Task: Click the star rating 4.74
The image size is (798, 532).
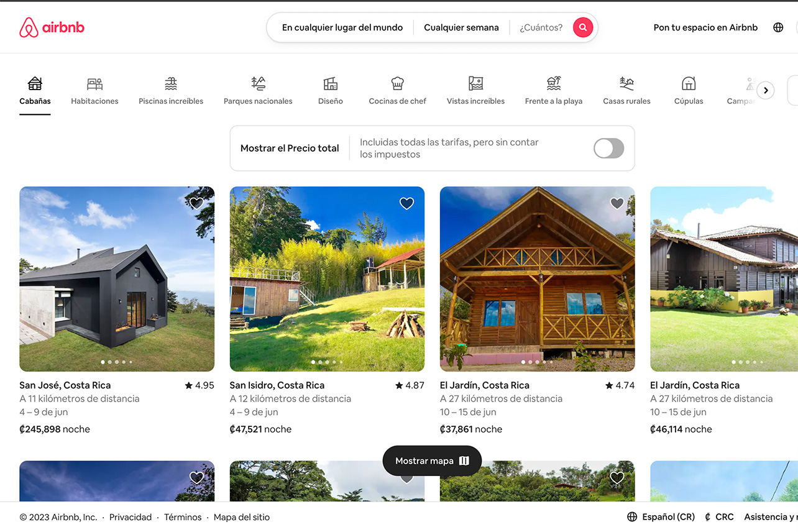Action: point(620,385)
